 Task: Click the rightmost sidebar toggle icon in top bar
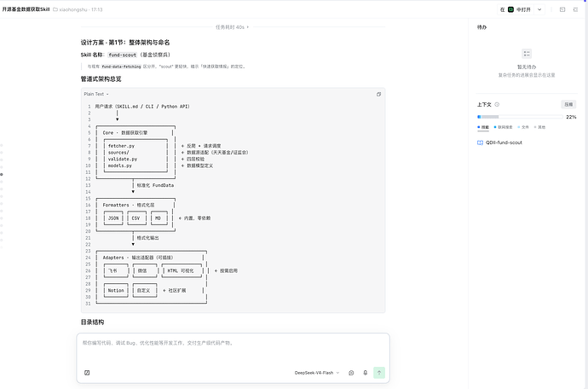pos(575,9)
